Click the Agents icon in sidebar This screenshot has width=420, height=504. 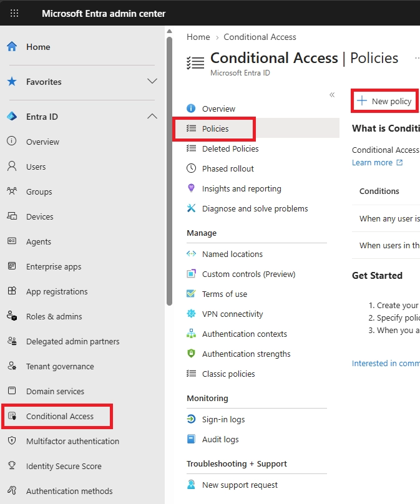[x=12, y=241]
